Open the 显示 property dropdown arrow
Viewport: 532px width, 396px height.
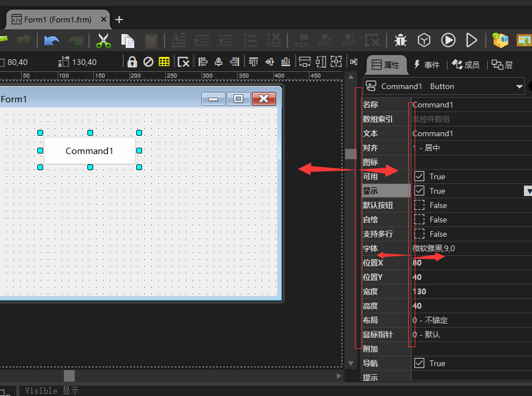click(527, 191)
